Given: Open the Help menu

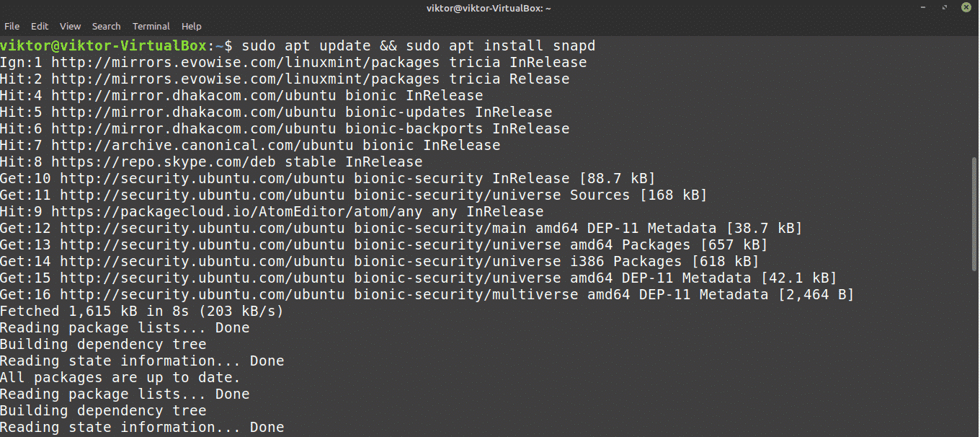Looking at the screenshot, I should click(192, 26).
